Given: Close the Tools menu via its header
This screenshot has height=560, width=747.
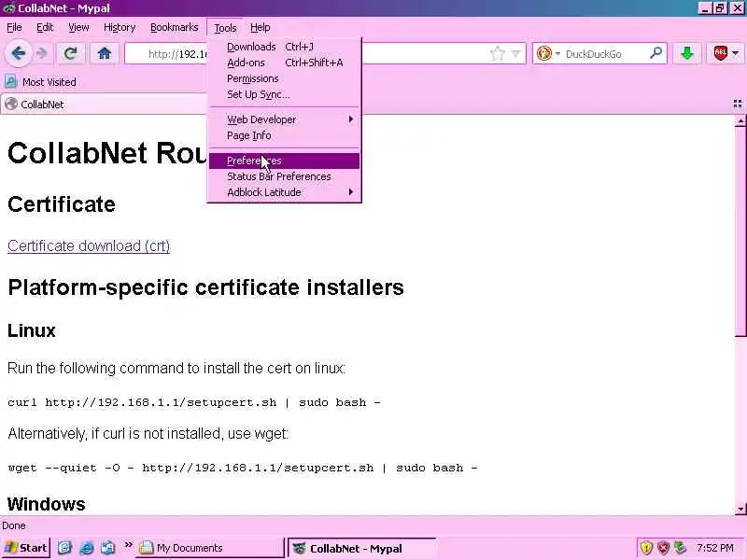Looking at the screenshot, I should 225,28.
